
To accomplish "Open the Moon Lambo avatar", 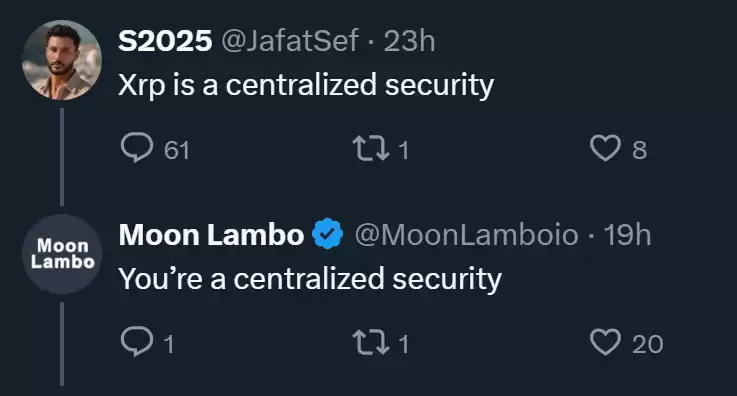I will [x=62, y=254].
